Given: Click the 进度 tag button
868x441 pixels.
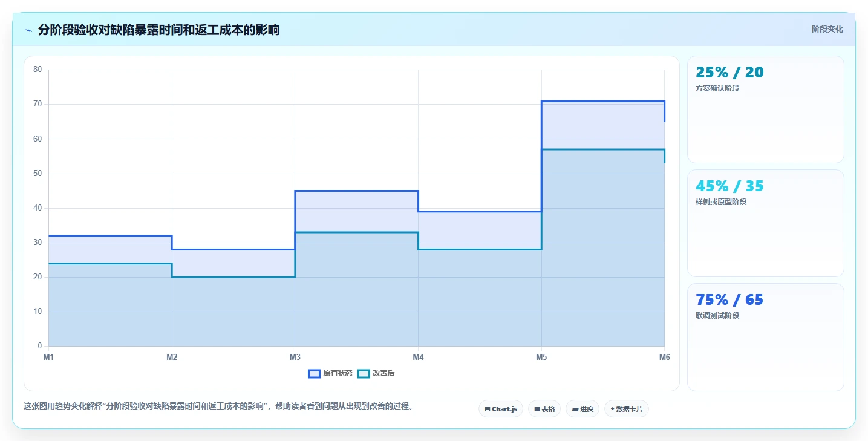Looking at the screenshot, I should (582, 409).
